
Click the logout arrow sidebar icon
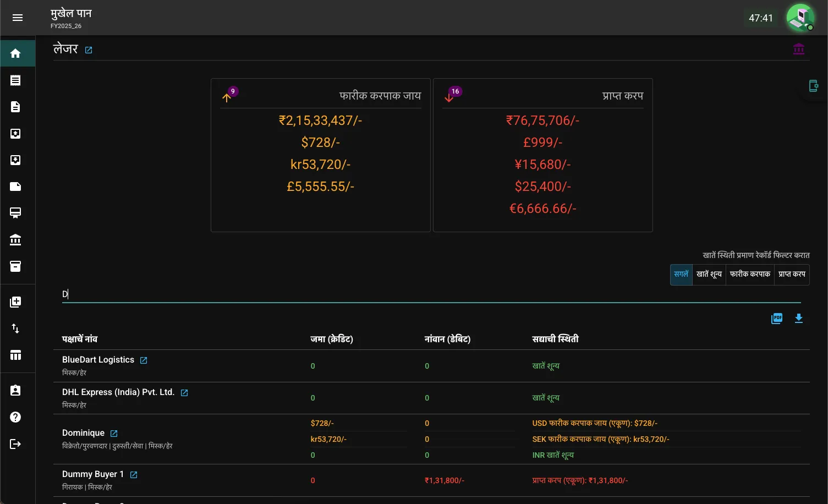pyautogui.click(x=15, y=444)
